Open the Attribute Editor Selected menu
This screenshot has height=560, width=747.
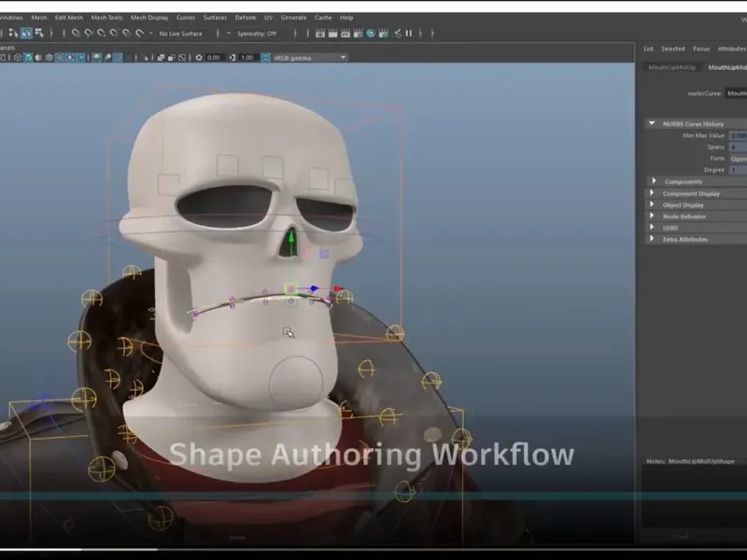point(672,49)
